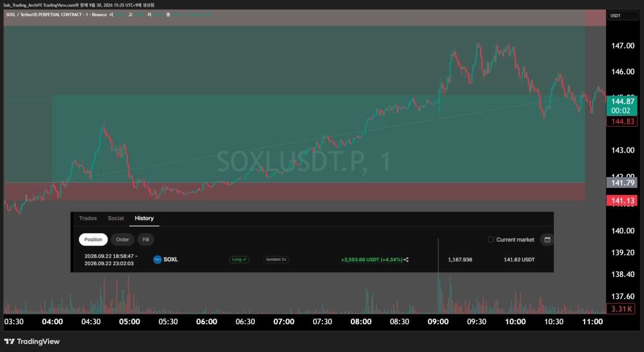Click the 146.00 price axis label

[x=623, y=72]
